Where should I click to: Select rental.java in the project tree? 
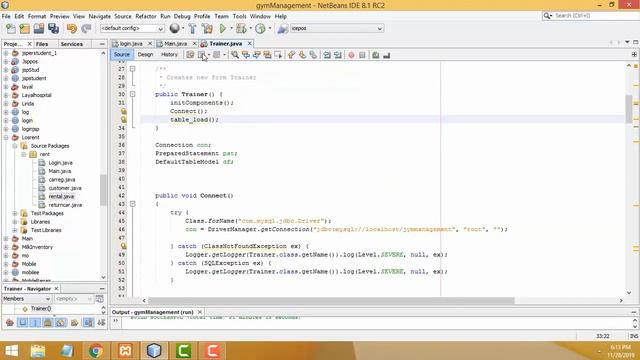tap(61, 197)
